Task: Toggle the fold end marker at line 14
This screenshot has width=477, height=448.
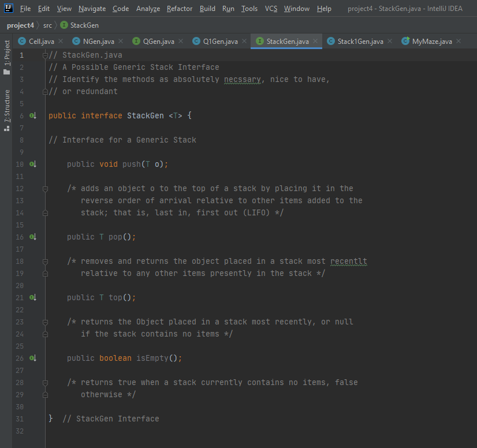Action: [45, 213]
